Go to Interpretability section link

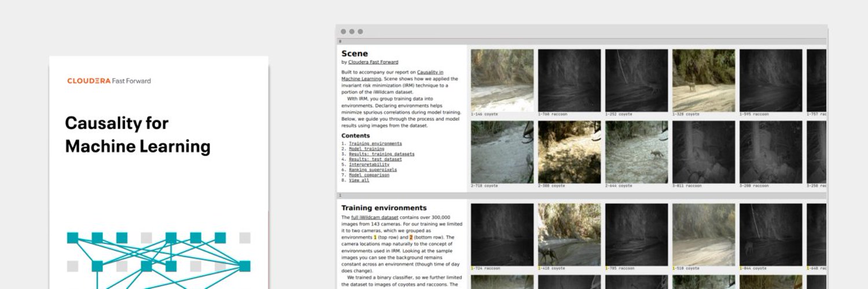[369, 164]
